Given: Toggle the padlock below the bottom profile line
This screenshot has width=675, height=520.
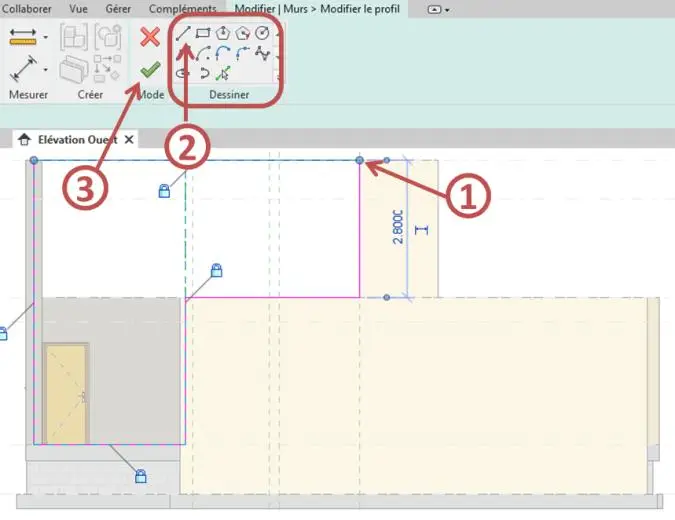Looking at the screenshot, I should pyautogui.click(x=140, y=476).
